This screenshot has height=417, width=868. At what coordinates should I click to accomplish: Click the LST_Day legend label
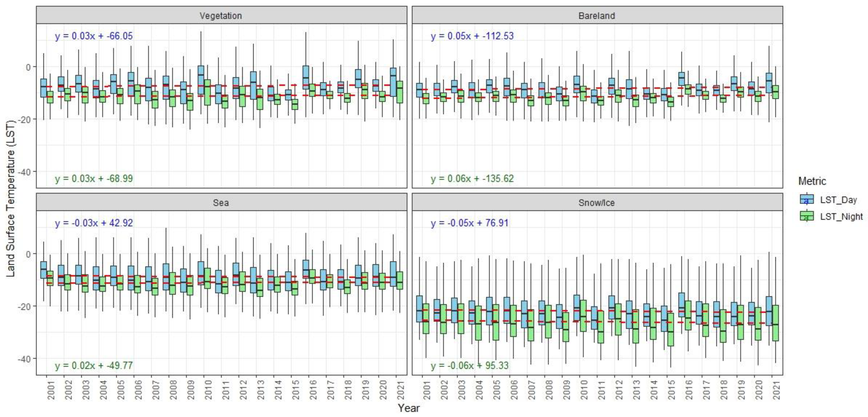(x=838, y=200)
